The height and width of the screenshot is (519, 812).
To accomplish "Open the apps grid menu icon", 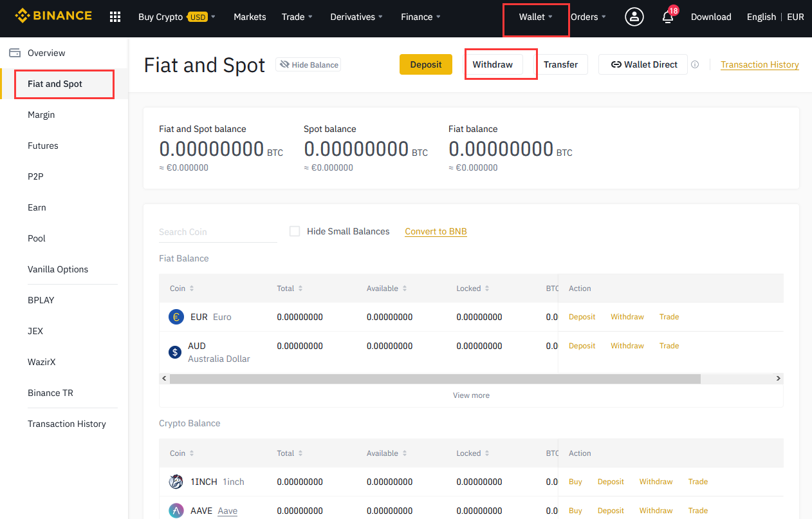I will [115, 17].
